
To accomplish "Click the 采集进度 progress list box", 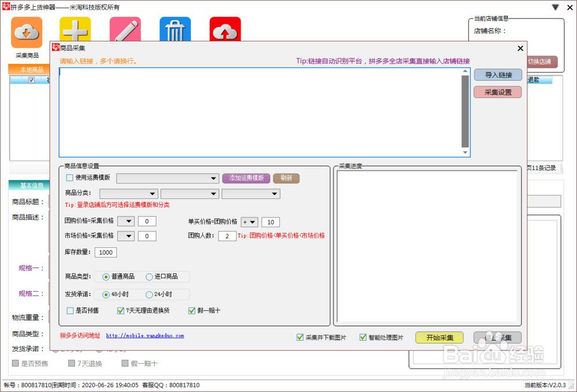I will click(x=427, y=246).
